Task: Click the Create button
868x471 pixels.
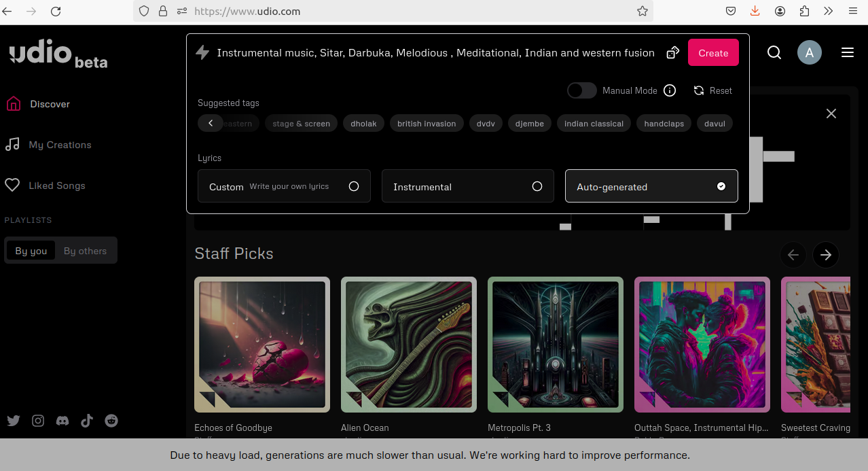Action: (713, 52)
